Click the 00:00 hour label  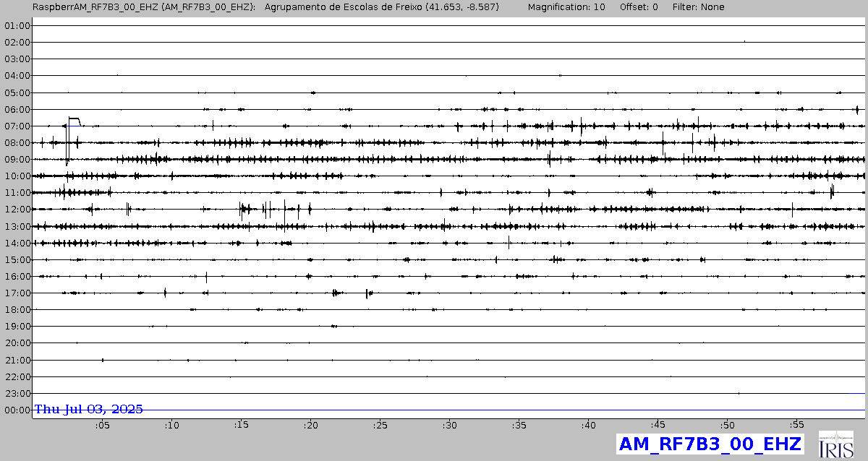pos(17,410)
